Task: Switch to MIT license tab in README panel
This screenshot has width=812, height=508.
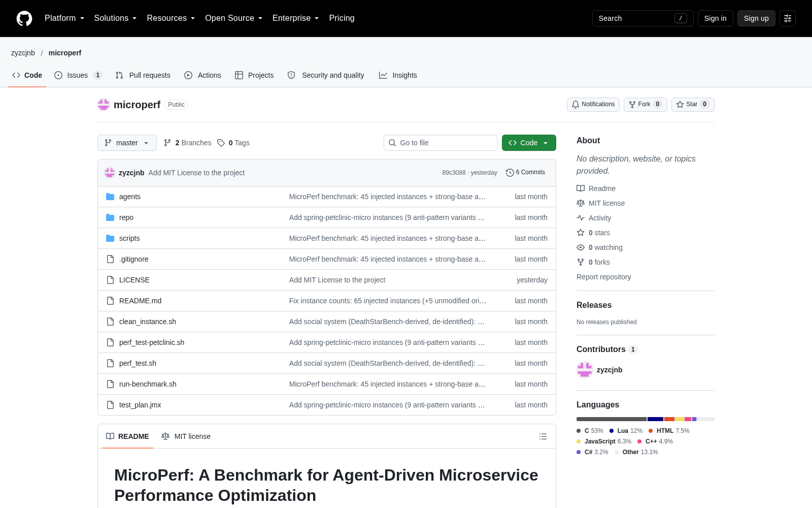Action: click(186, 436)
